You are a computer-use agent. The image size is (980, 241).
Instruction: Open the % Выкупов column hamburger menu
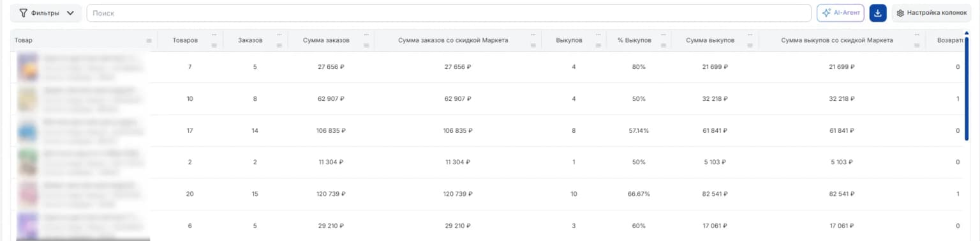click(664, 45)
